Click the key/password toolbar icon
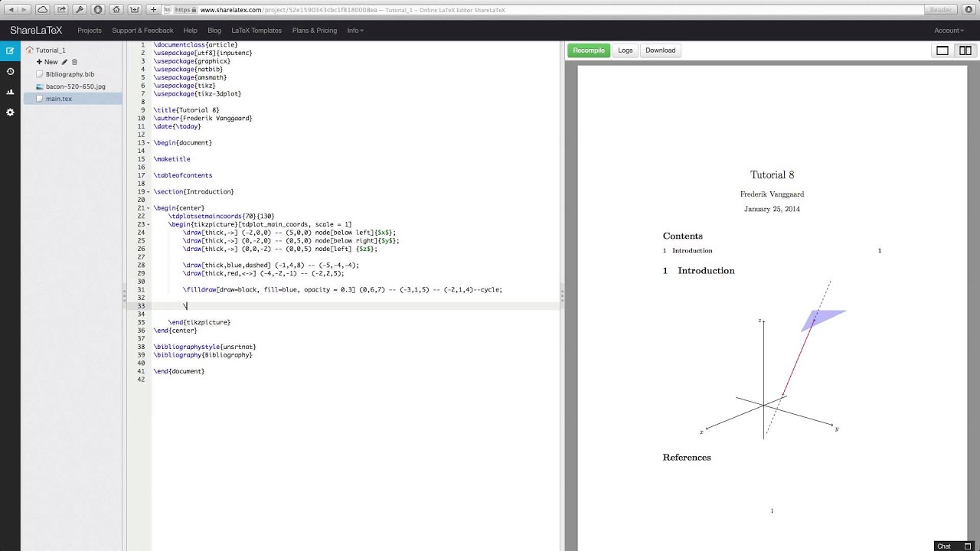 (80, 10)
